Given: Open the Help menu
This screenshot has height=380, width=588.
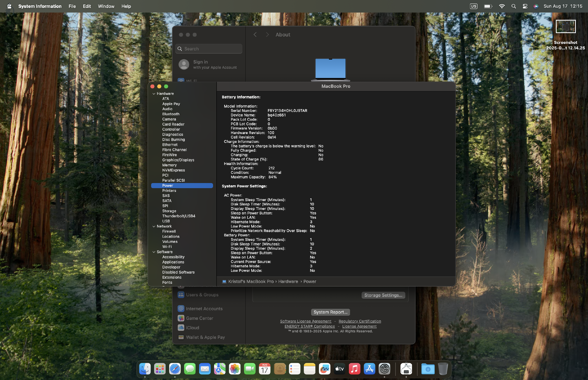Looking at the screenshot, I should click(x=126, y=6).
